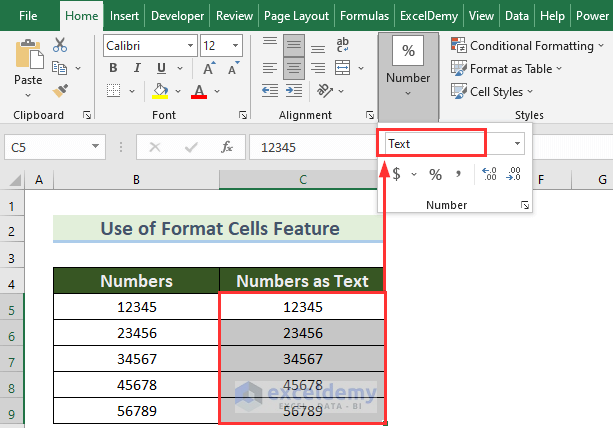
Task: Open the Text number format dropdown
Action: click(x=517, y=143)
